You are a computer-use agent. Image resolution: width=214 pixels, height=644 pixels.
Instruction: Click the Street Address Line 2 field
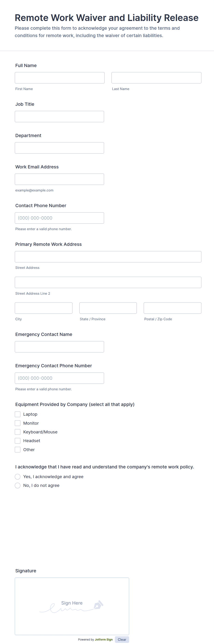[x=108, y=282]
